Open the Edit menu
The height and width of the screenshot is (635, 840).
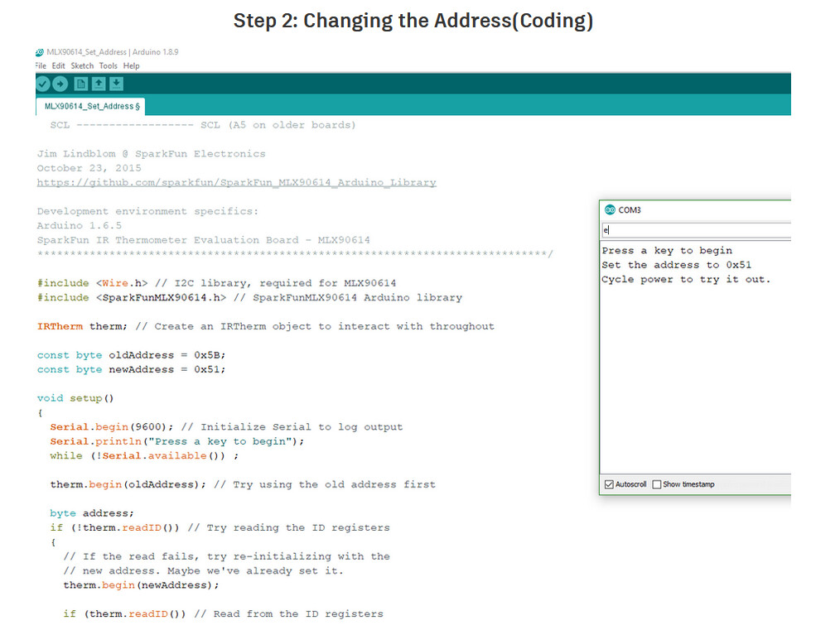click(x=58, y=66)
